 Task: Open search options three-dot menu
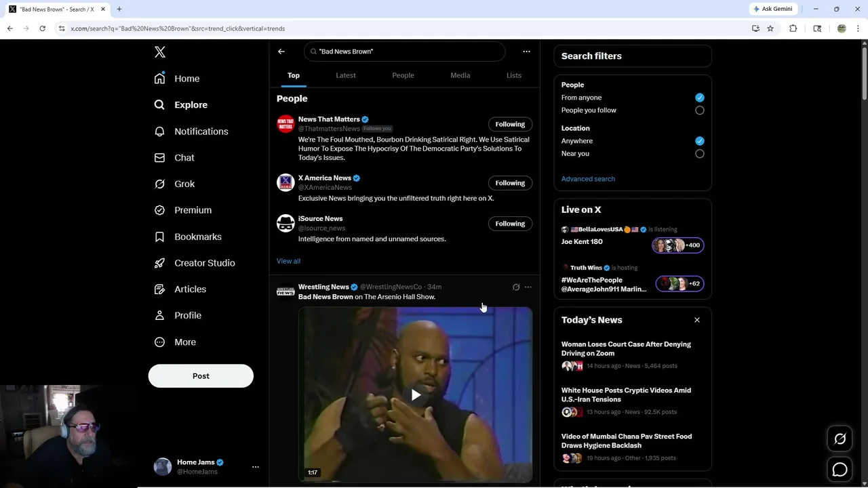coord(526,52)
